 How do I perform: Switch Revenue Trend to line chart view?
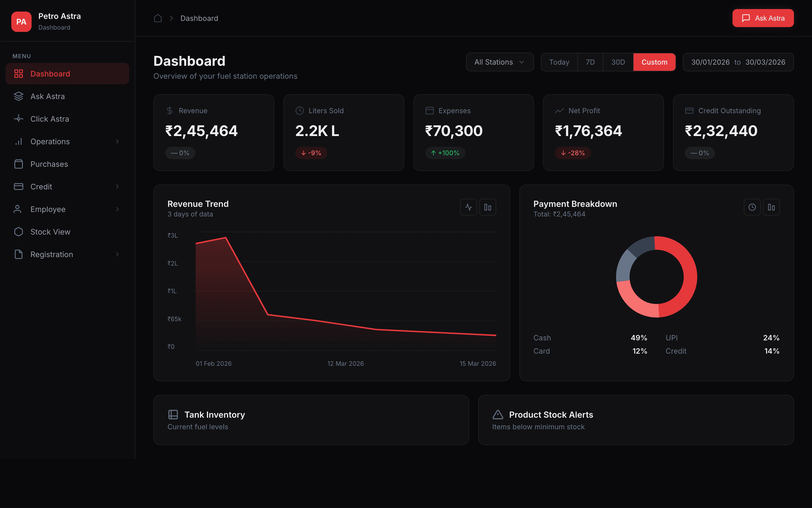coord(468,207)
